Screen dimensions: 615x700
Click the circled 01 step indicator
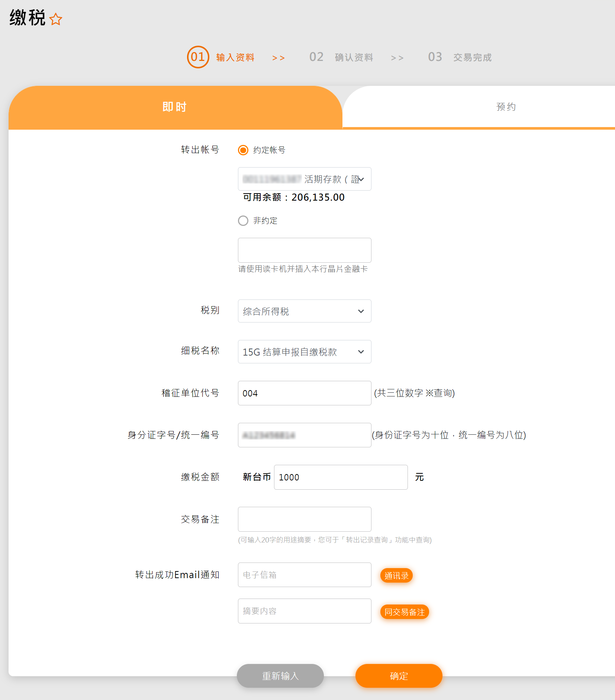click(198, 57)
